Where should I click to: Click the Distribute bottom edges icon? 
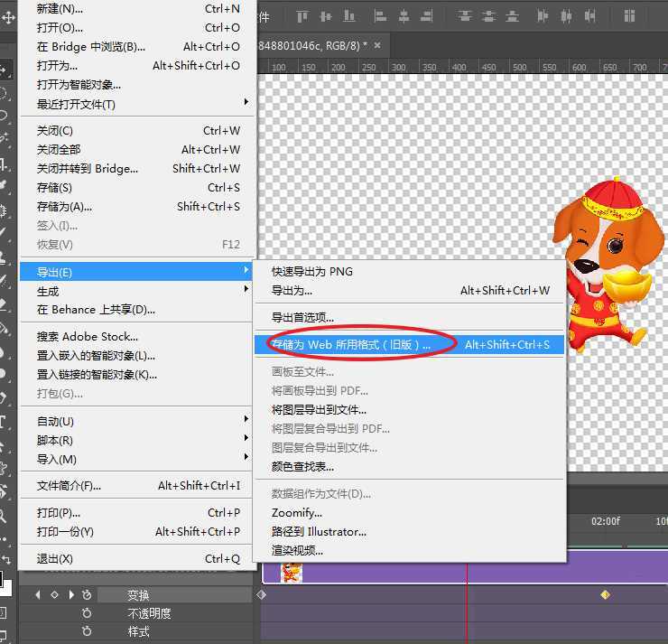tap(512, 16)
